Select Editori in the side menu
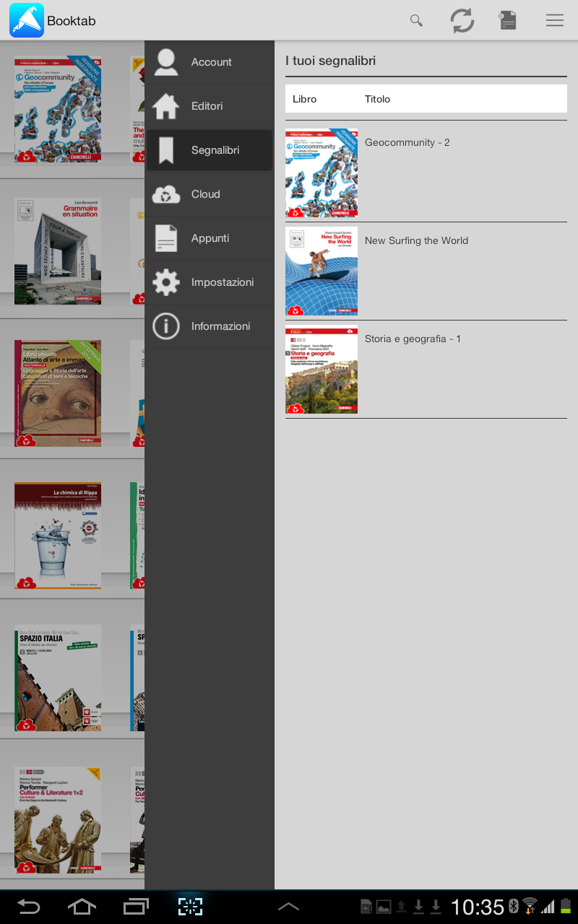This screenshot has height=924, width=578. (x=210, y=106)
